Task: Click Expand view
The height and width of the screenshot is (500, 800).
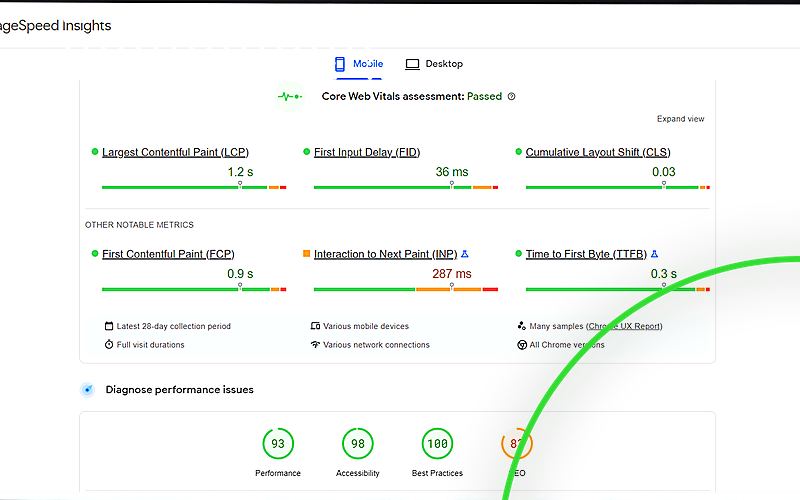Action: (680, 119)
